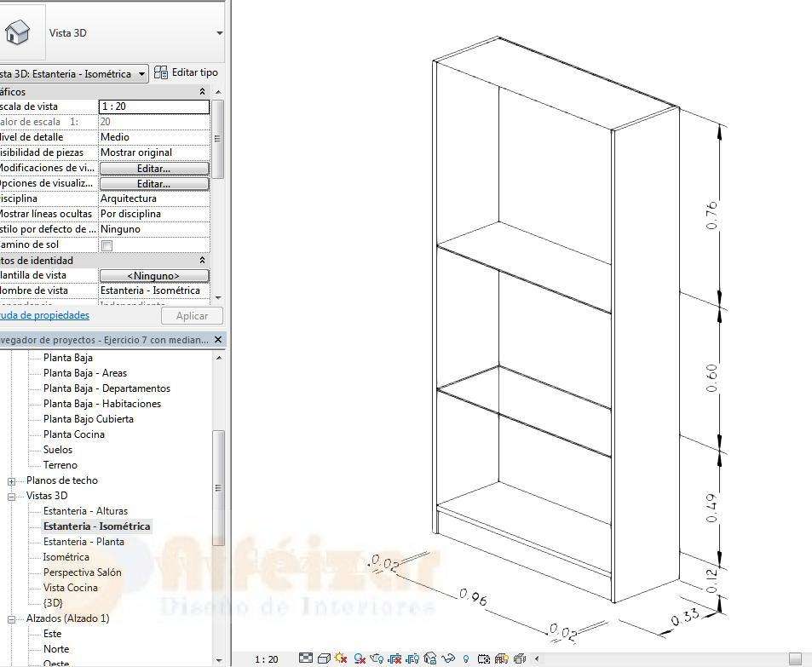Click the Editar tipo icon
The width and height of the screenshot is (812, 667).
pos(161,73)
